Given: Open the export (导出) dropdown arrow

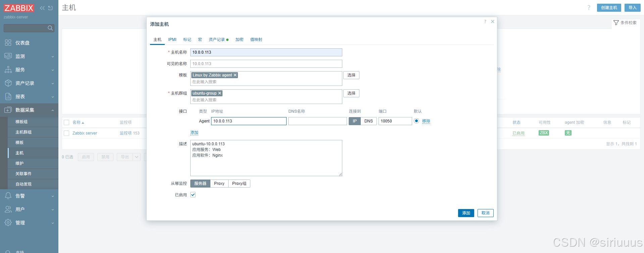Looking at the screenshot, I should 137,157.
